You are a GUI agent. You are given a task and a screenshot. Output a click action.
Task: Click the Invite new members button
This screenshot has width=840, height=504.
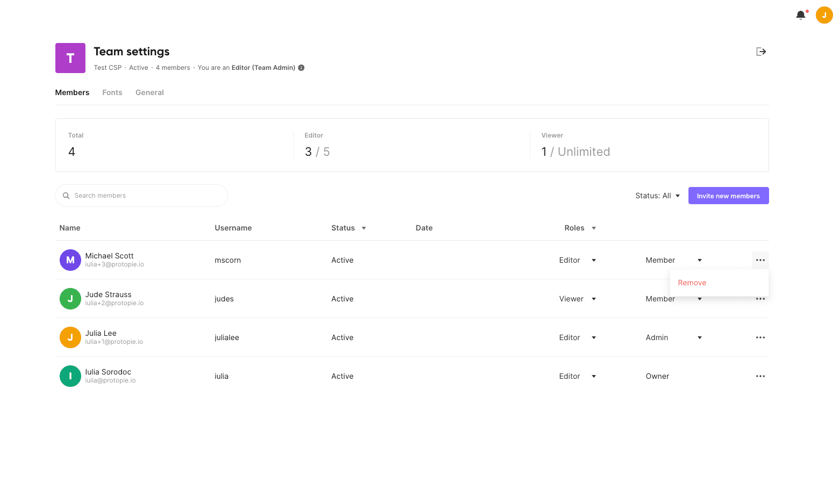(728, 196)
